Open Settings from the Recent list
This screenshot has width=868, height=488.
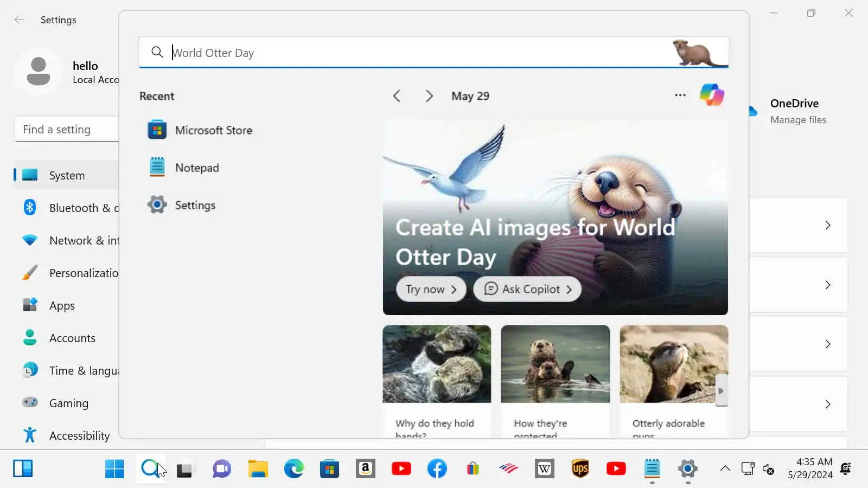point(182,205)
